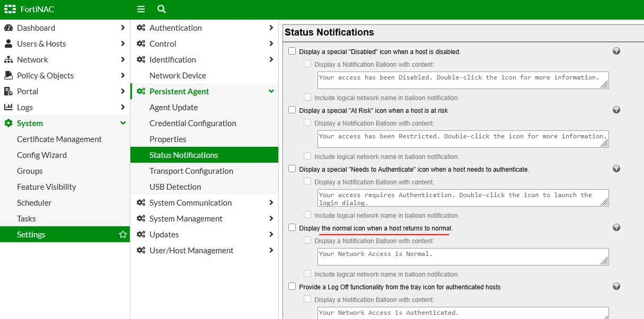Expand the System Communication chevron
This screenshot has height=319, width=644.
271,202
